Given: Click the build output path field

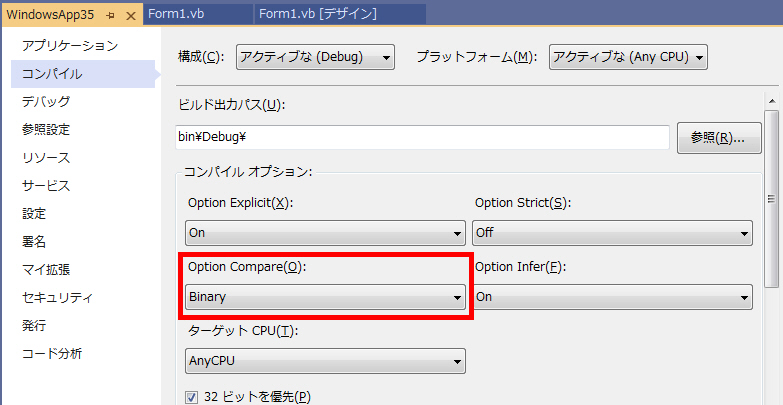Looking at the screenshot, I should pyautogui.click(x=422, y=138).
